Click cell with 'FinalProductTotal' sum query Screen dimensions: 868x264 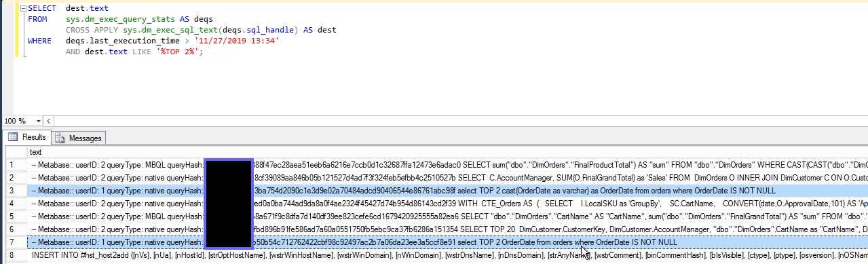point(447,164)
